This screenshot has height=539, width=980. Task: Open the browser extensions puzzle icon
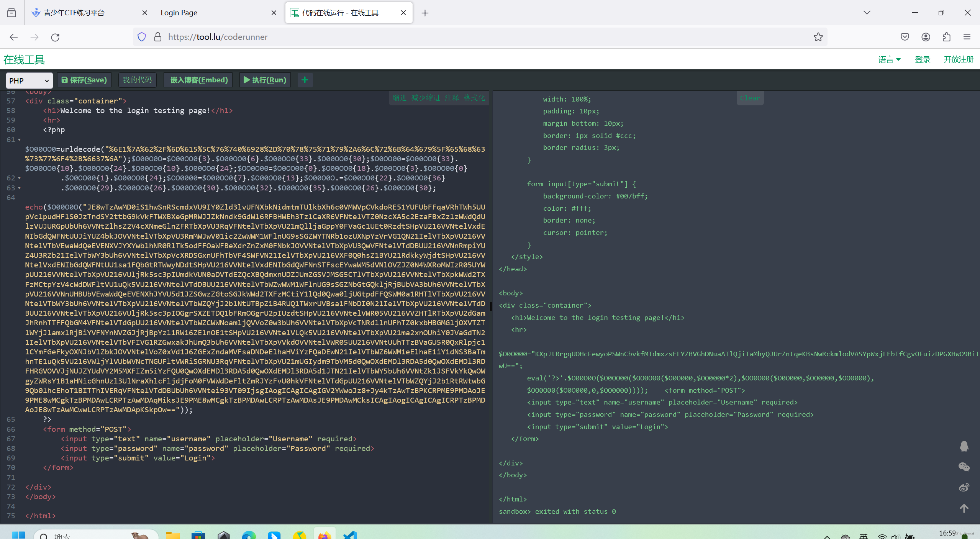[946, 37]
